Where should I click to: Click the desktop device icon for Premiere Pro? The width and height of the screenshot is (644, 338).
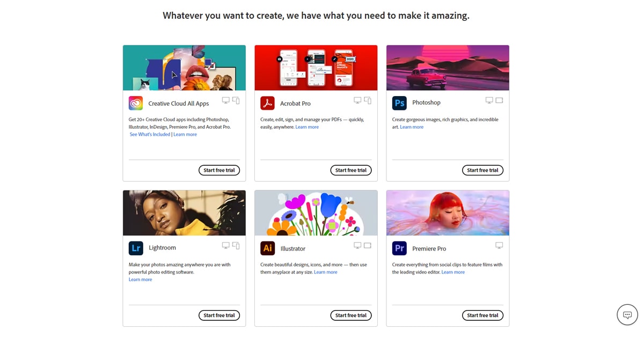499,246
